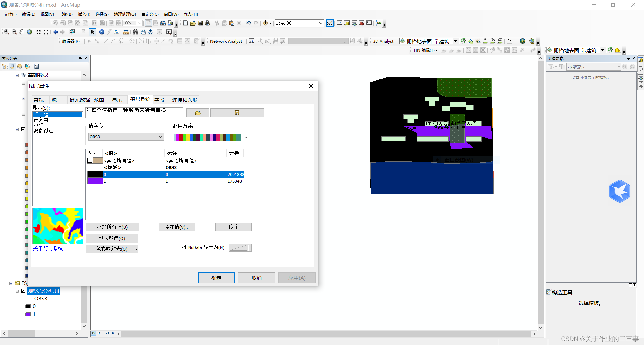Click the 添加所有值(U) button
Viewport: 644px width, 345px height.
coord(112,227)
